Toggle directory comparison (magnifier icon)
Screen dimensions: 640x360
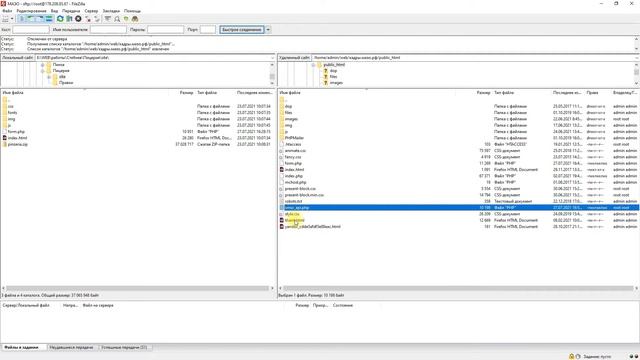(x=117, y=19)
